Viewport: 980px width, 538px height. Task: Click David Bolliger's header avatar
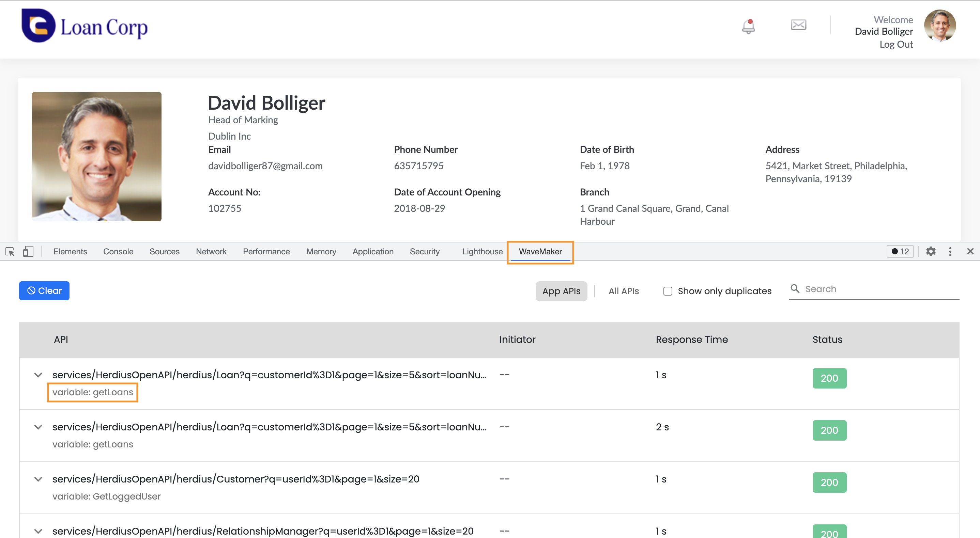tap(939, 26)
